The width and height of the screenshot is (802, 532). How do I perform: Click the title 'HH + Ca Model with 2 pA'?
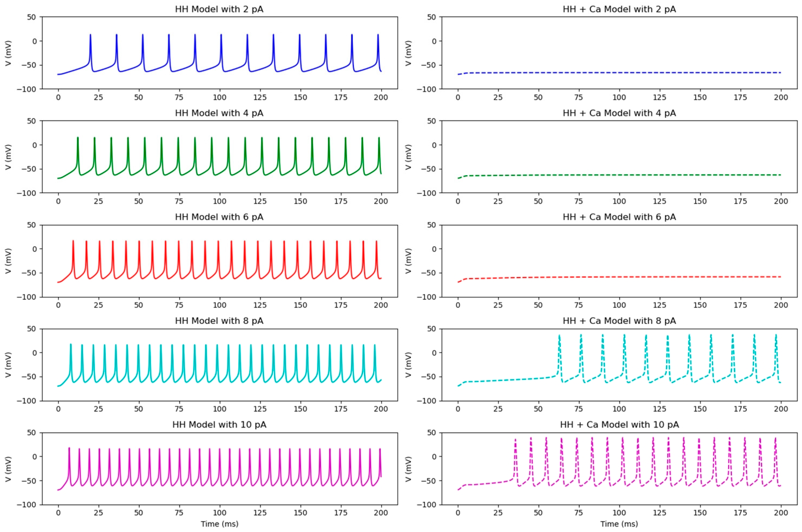point(619,9)
